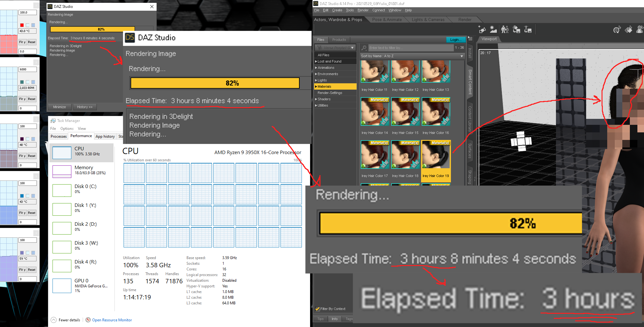Viewport: 644px width, 327px height.
Task: Open the Sort by Name: A to Z dropdown
Action: point(412,56)
